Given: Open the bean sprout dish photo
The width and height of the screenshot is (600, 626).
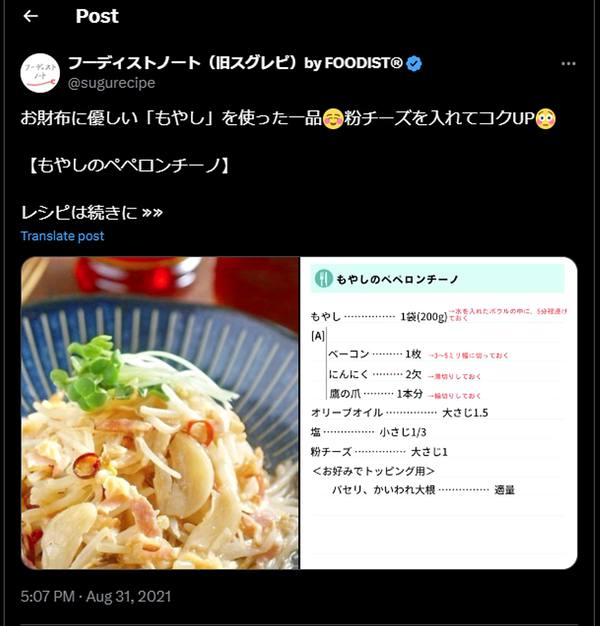Looking at the screenshot, I should (x=160, y=413).
